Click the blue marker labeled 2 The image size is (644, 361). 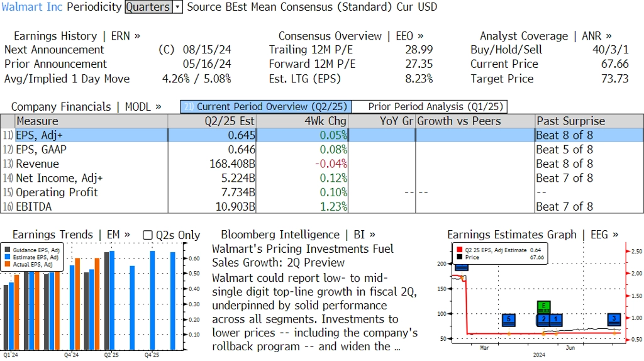544,319
